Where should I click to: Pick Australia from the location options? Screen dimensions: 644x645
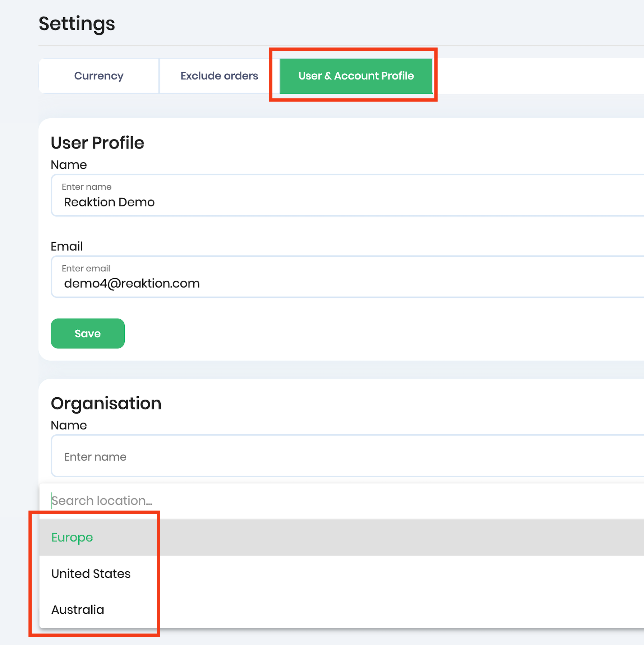click(78, 609)
